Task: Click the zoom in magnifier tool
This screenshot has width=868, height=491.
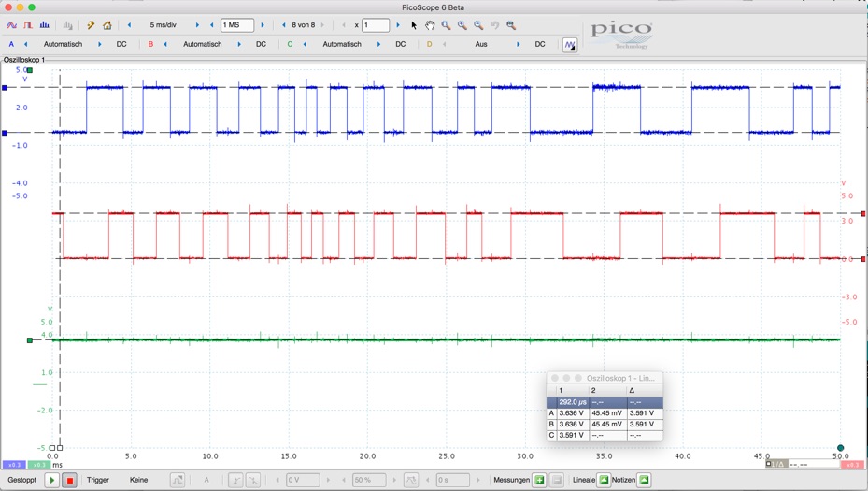Action: click(462, 25)
